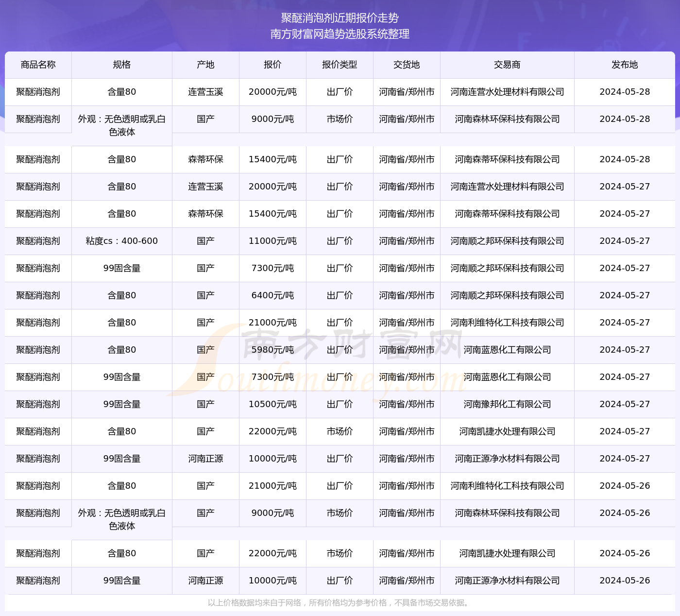
Task: Select 15400元/吨 in the 2024-05-28 row
Action: (x=272, y=159)
